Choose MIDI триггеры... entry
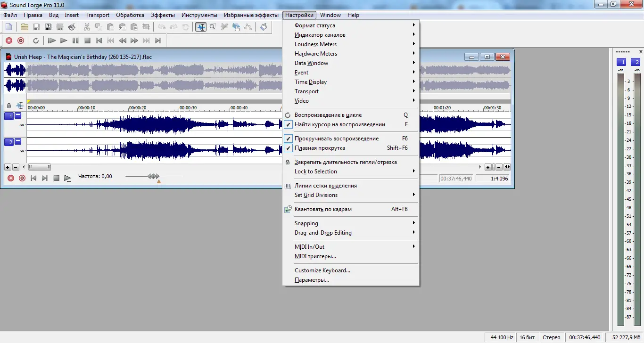The width and height of the screenshot is (644, 343). click(x=351, y=256)
